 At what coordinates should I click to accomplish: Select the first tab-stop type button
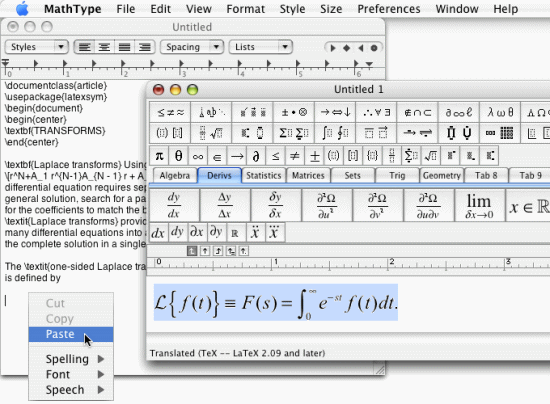192,251
